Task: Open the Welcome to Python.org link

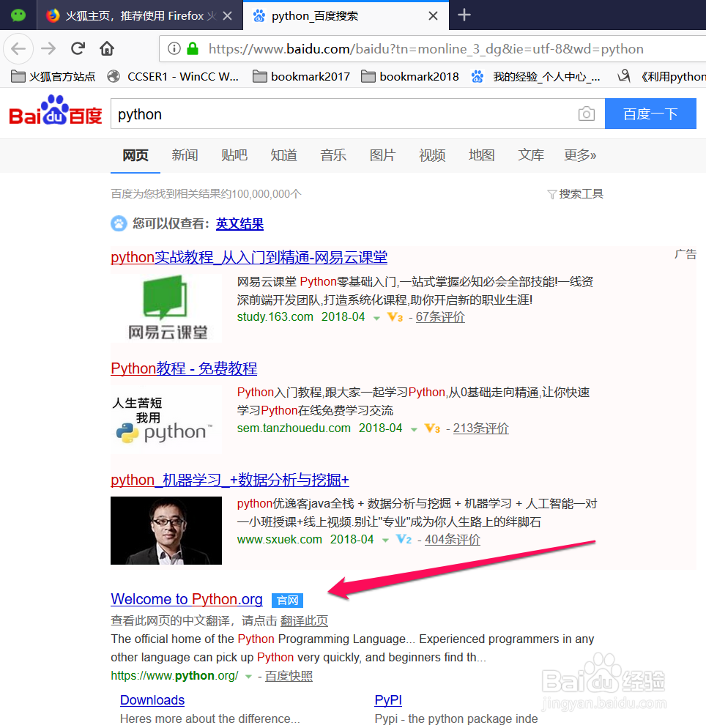Action: (186, 599)
